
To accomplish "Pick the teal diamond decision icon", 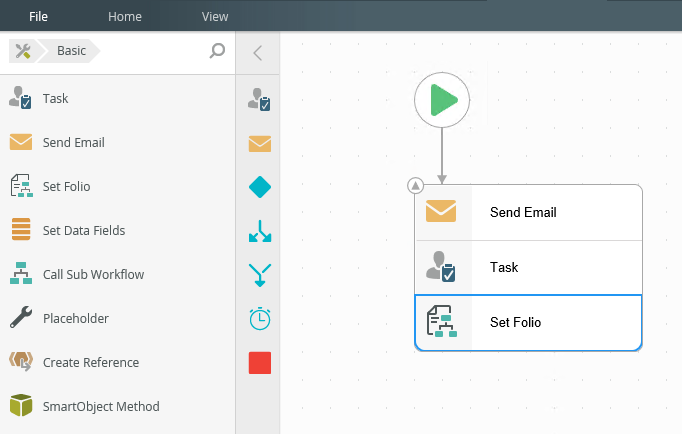I will click(260, 187).
